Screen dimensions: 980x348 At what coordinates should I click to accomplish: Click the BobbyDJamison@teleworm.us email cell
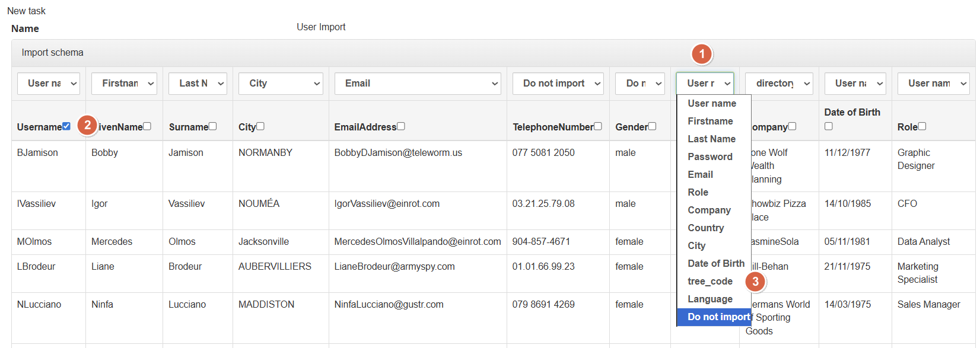tap(398, 153)
